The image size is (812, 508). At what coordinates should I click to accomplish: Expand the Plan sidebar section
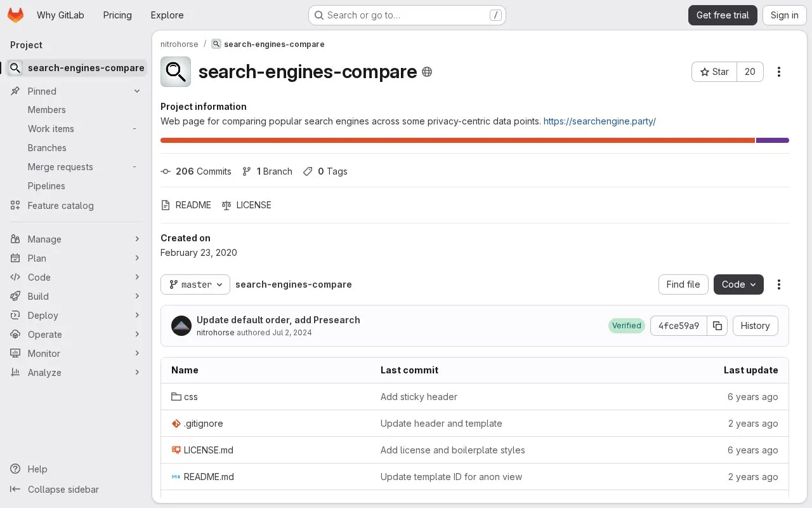coord(76,258)
